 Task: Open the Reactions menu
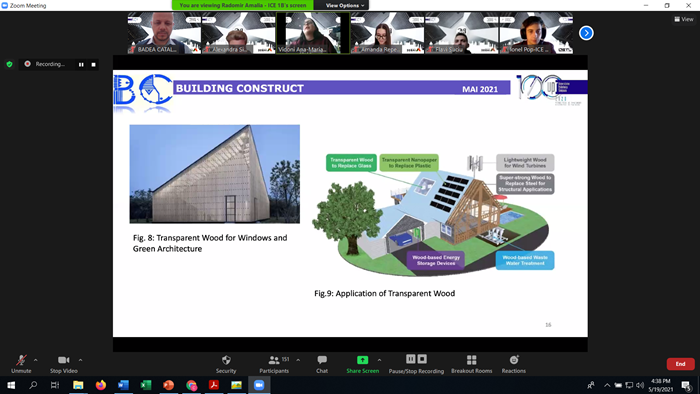click(513, 364)
